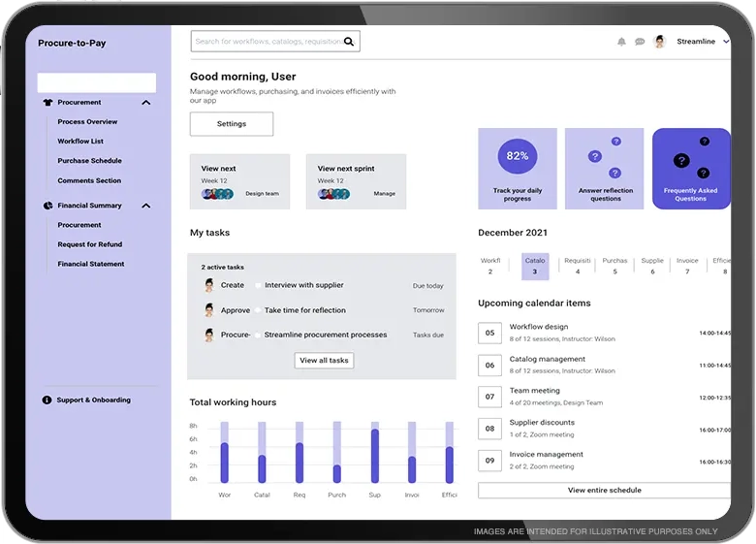Image resolution: width=756 pixels, height=544 pixels.
Task: Click the Sup bar in working hours chart
Action: [375, 454]
